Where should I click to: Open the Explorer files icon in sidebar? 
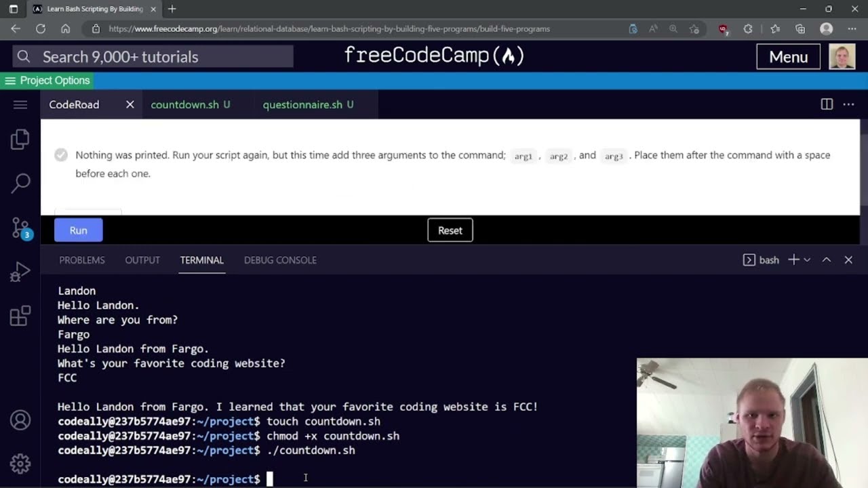tap(20, 140)
